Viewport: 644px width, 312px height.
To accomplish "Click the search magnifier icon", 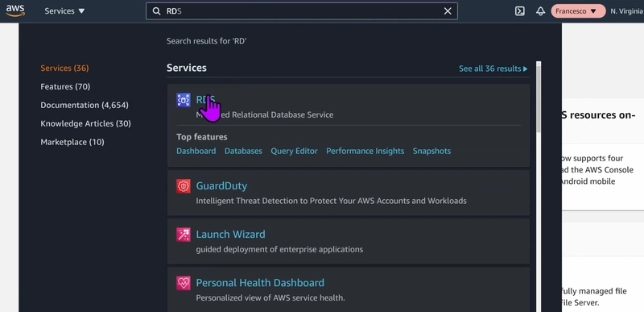I will coord(156,11).
